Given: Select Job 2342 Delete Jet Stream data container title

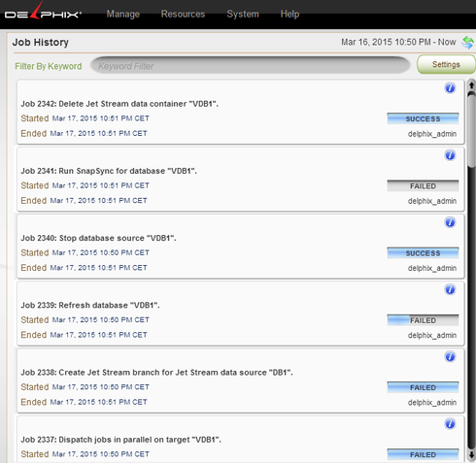Looking at the screenshot, I should point(119,104).
